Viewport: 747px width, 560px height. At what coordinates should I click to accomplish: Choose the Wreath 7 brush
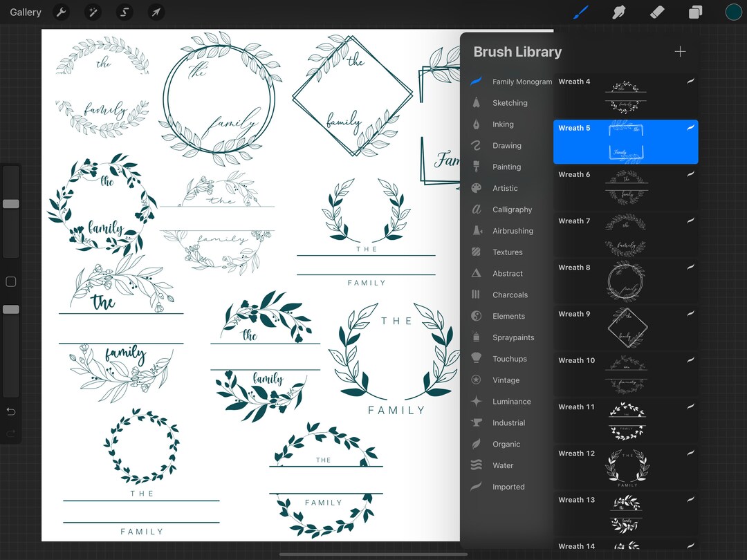coord(625,235)
